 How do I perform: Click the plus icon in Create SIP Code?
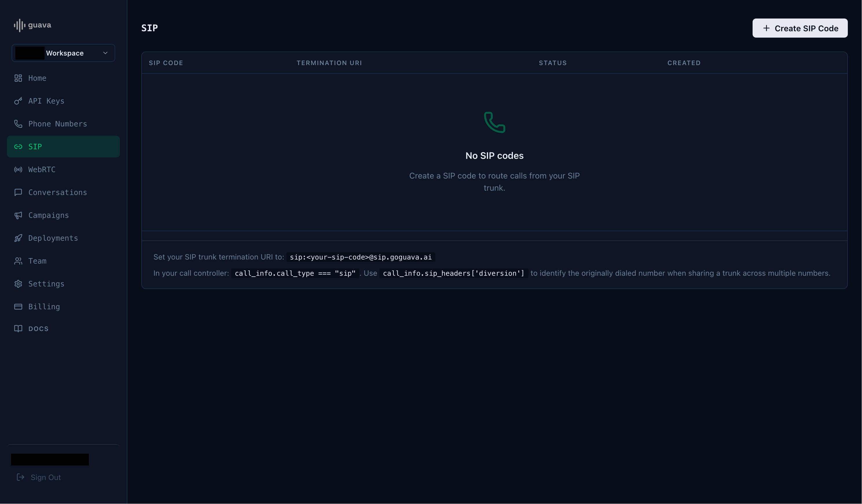point(766,28)
